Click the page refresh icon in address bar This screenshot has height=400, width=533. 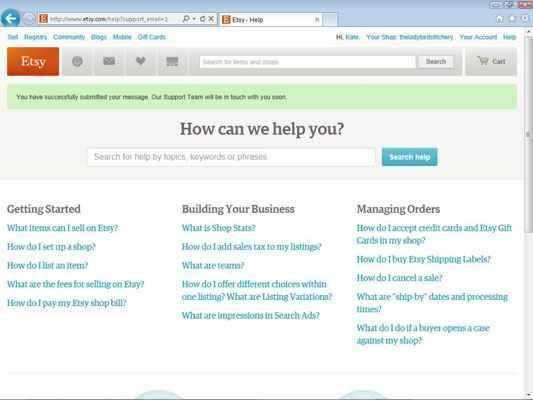(x=203, y=19)
